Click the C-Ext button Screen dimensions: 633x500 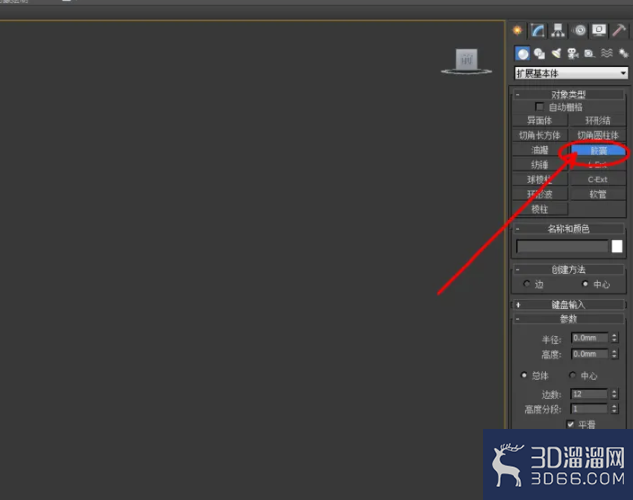click(x=598, y=180)
